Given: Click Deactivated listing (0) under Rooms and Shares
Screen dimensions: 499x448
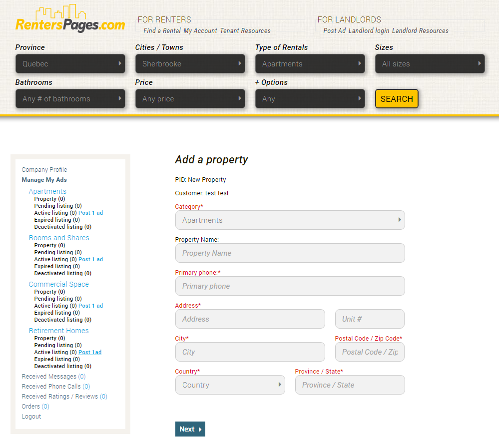Looking at the screenshot, I should [x=63, y=273].
